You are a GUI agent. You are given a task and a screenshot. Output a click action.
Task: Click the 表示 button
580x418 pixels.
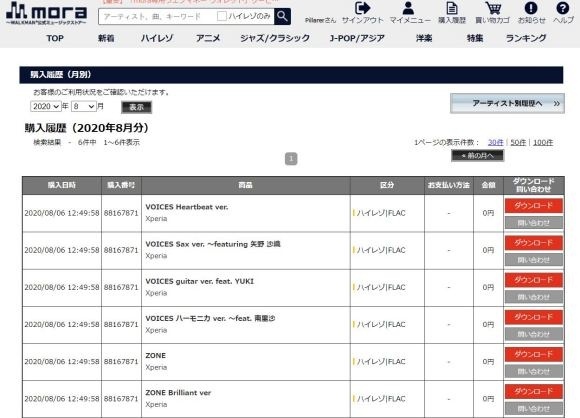pyautogui.click(x=136, y=107)
